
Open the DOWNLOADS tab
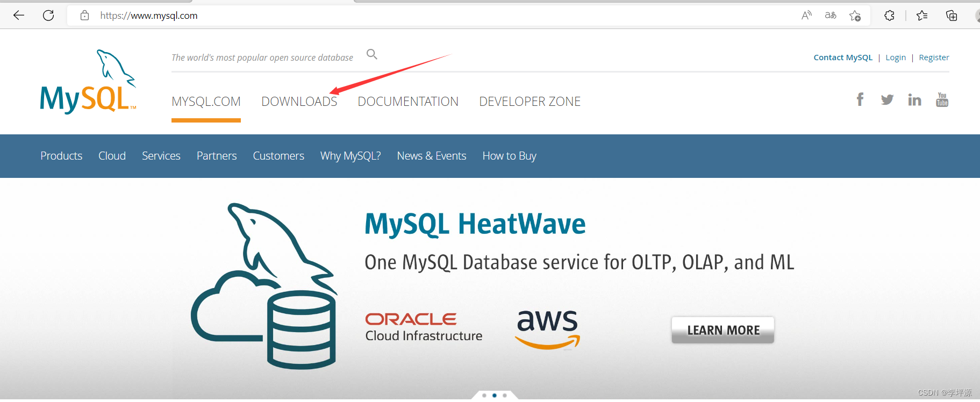click(299, 102)
